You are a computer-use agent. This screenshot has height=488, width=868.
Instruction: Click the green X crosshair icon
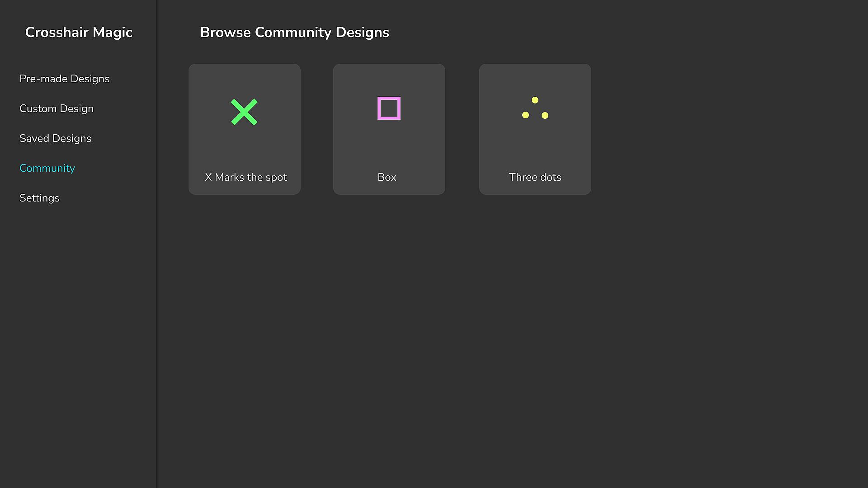244,112
